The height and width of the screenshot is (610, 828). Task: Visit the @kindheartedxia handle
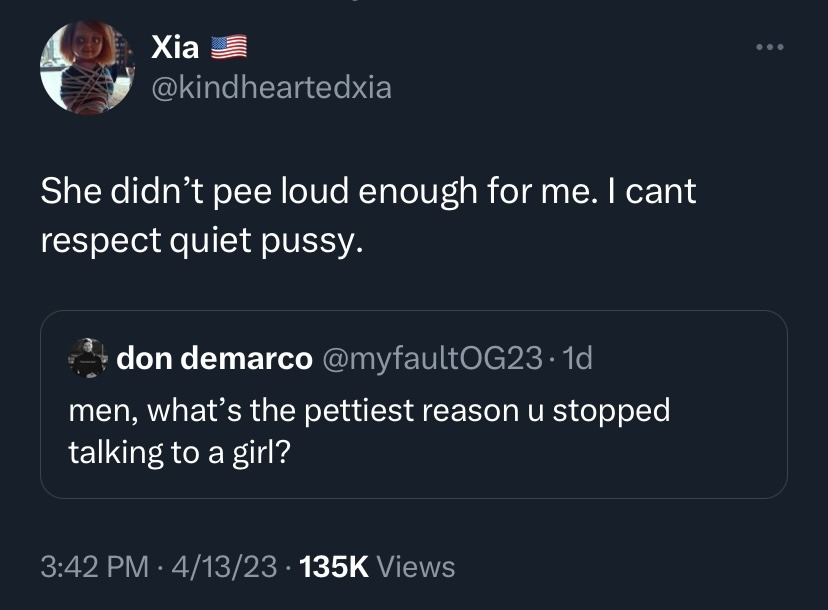point(271,88)
